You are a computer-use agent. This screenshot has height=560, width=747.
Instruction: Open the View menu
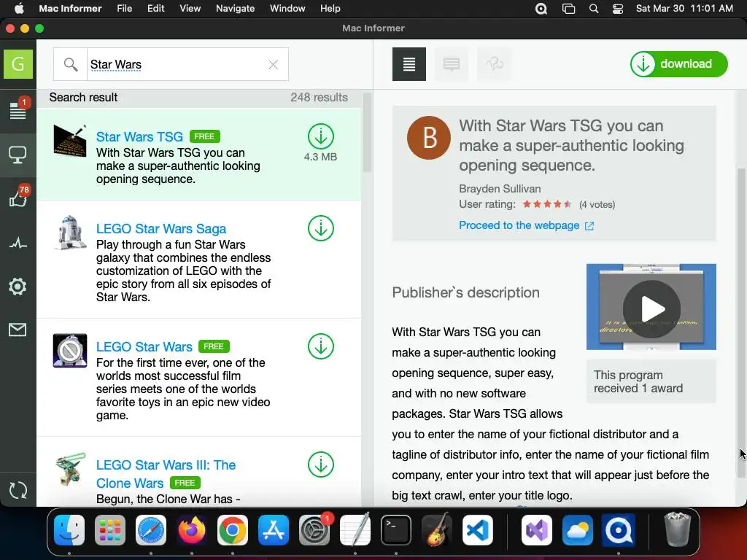[x=190, y=9]
